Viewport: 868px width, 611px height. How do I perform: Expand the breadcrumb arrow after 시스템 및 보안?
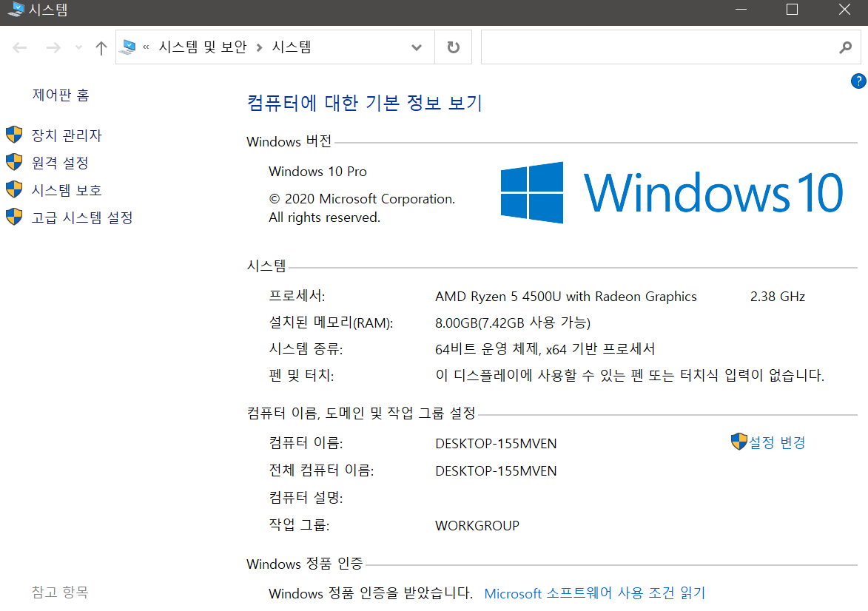tap(259, 47)
